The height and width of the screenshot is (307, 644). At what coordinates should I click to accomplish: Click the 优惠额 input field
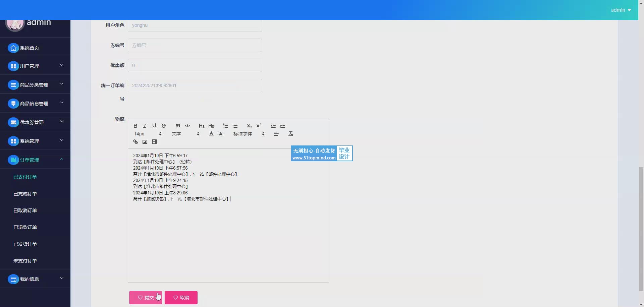point(195,65)
